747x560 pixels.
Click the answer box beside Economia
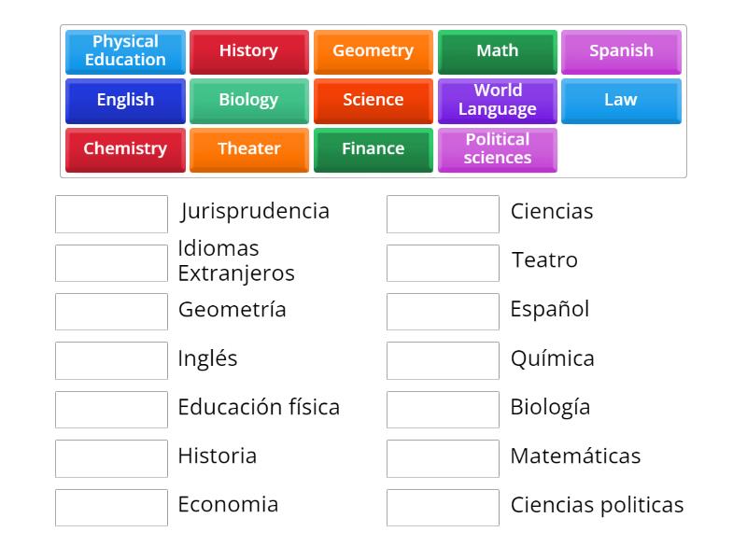pyautogui.click(x=111, y=508)
